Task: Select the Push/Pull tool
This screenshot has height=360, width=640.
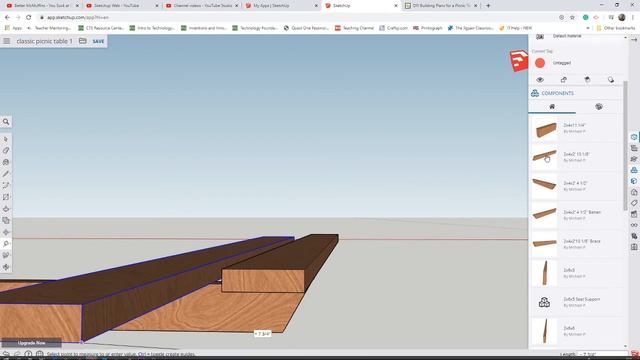Action: click(6, 209)
